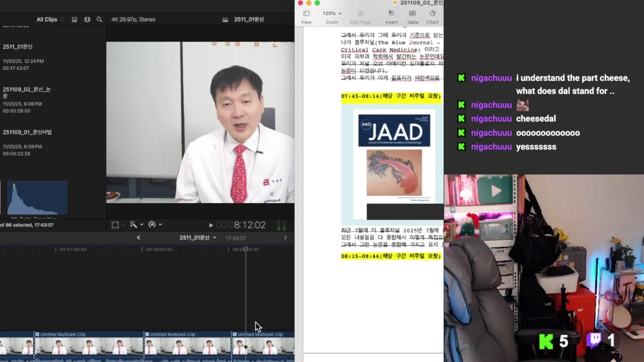Click the 4K 29.97p, Stereo format label
The width and height of the screenshot is (644, 362).
[133, 20]
